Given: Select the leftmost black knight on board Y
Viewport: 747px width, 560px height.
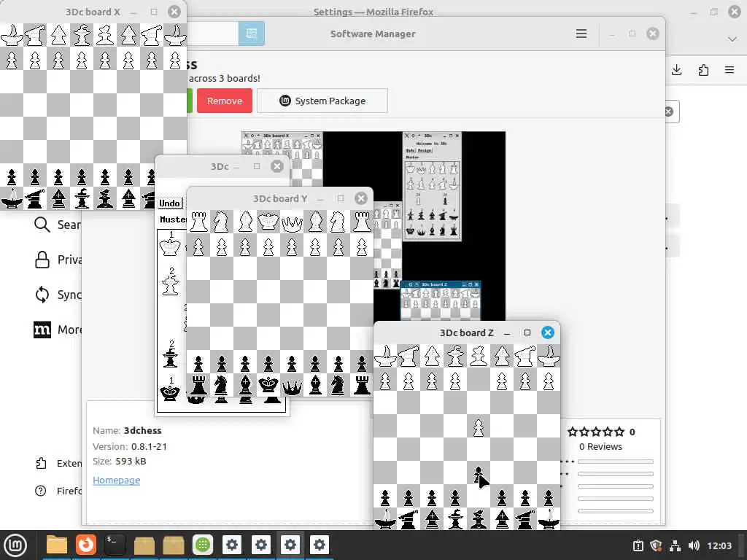Looking at the screenshot, I should pyautogui.click(x=222, y=385).
